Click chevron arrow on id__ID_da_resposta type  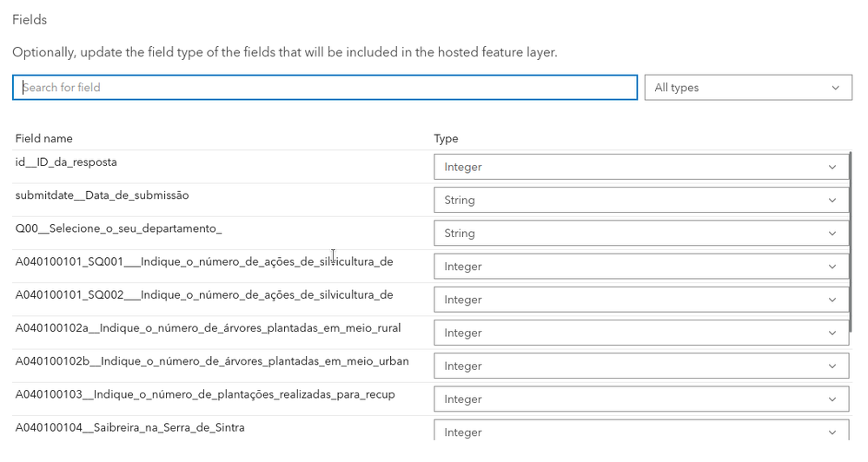832,167
